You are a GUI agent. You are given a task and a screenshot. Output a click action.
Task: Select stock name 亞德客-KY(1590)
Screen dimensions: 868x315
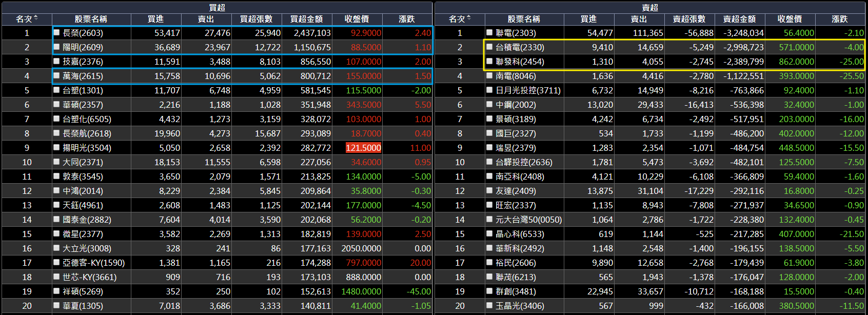point(93,263)
